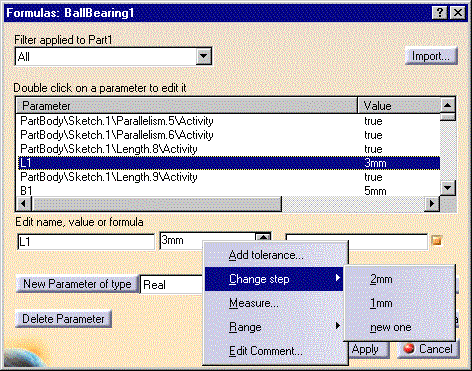Expand the Range submenu
The width and height of the screenshot is (472, 371).
[274, 327]
